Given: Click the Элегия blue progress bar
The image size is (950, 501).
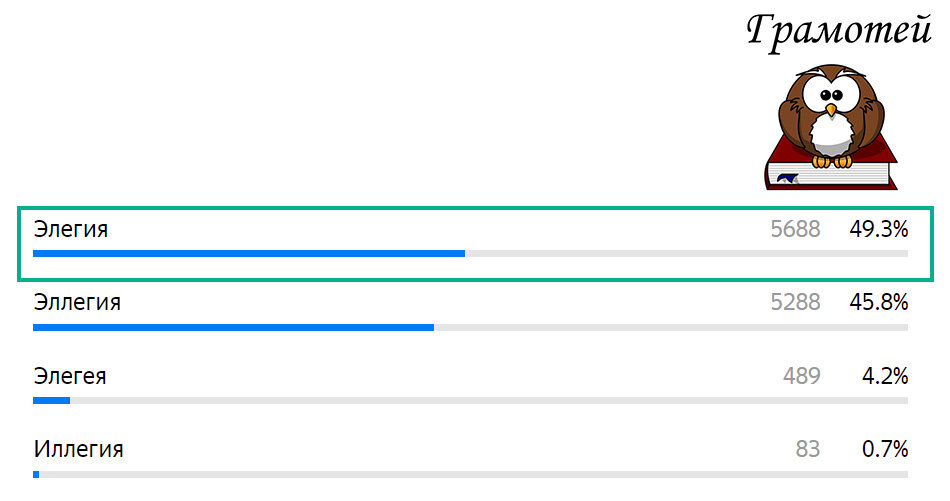Looking at the screenshot, I should pyautogui.click(x=249, y=254).
